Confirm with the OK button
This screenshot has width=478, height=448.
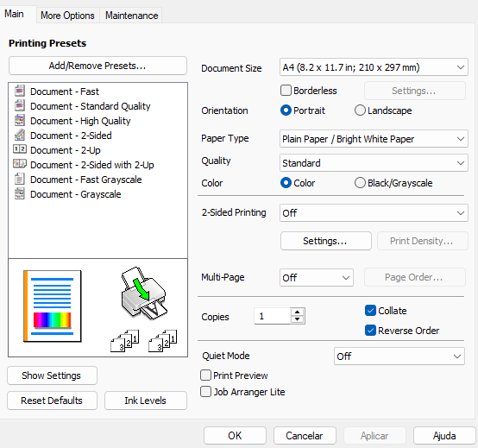point(235,436)
